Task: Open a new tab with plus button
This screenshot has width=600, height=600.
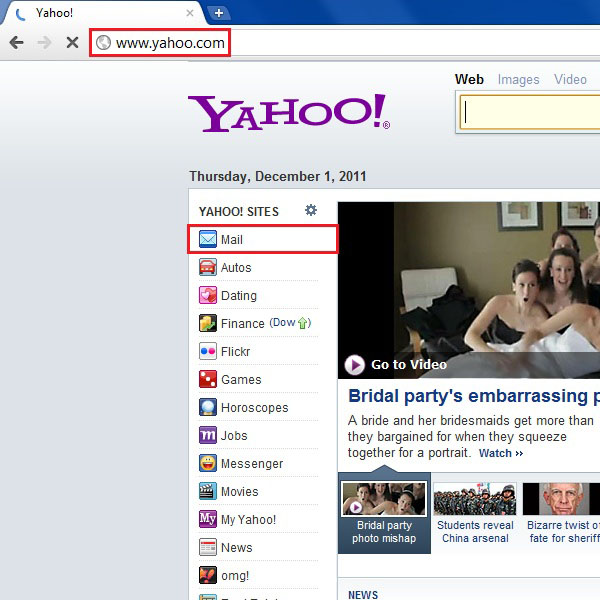Action: pos(218,13)
